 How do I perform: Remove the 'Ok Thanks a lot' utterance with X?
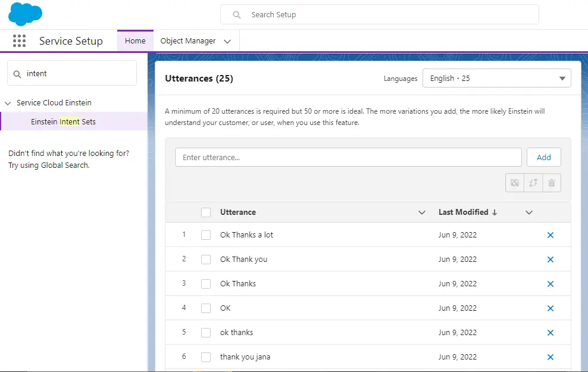(550, 235)
